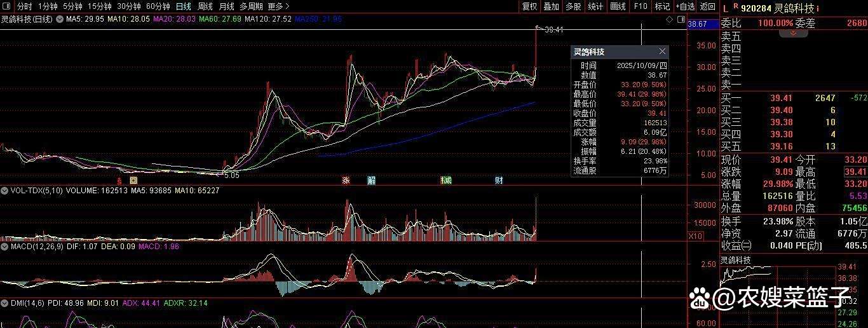Switch to 60分钟 period
868x328 pixels.
(x=158, y=6)
